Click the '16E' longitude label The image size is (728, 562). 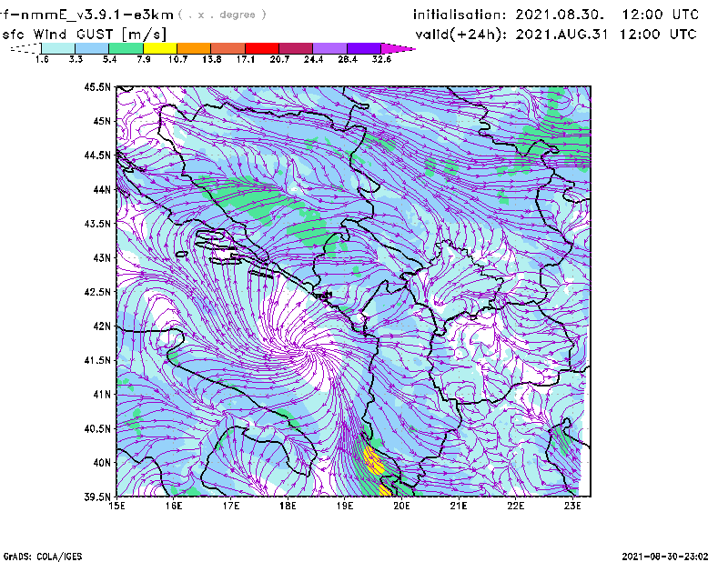(x=174, y=506)
